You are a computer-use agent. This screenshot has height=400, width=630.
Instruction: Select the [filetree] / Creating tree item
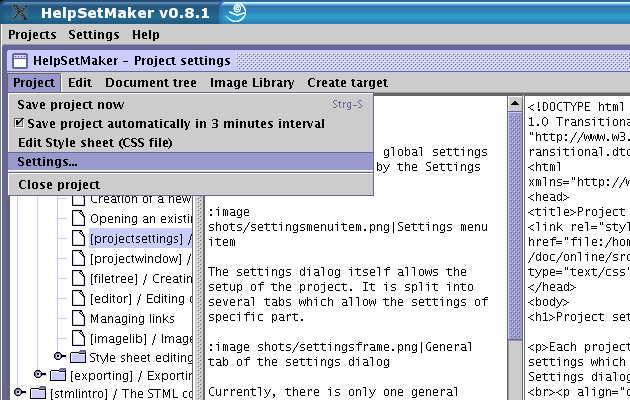[141, 279]
